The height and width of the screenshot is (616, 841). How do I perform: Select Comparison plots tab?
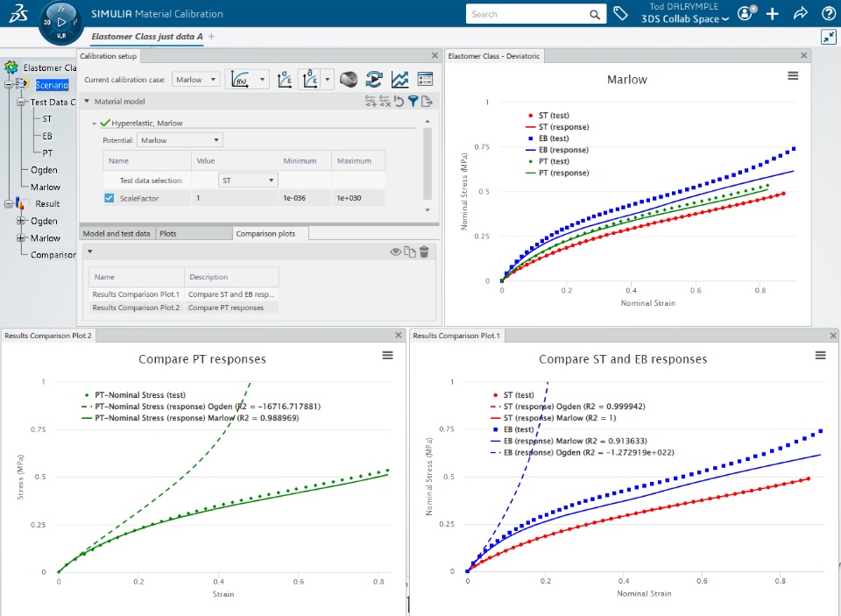[x=271, y=233]
